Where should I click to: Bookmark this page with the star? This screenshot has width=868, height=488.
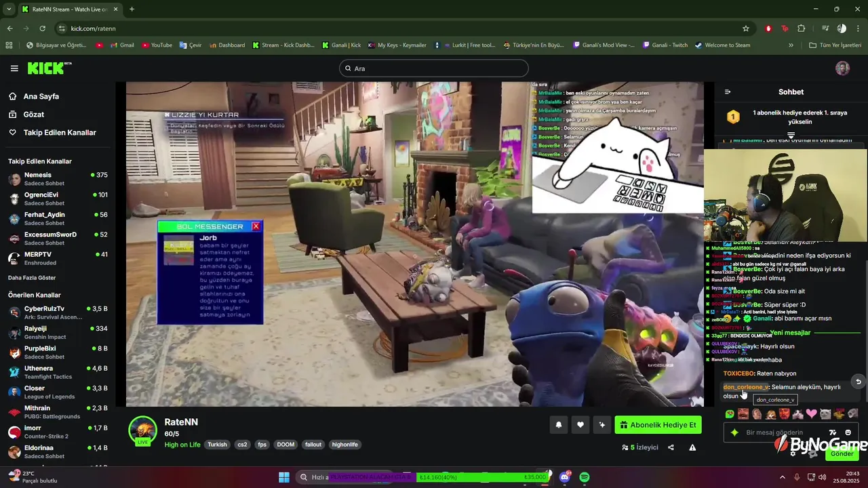click(x=746, y=28)
